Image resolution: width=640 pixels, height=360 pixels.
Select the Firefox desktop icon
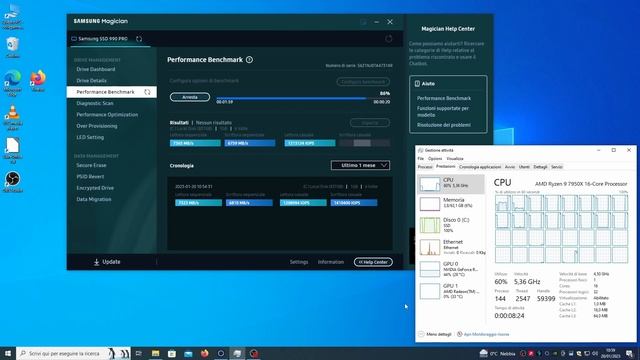click(38, 80)
